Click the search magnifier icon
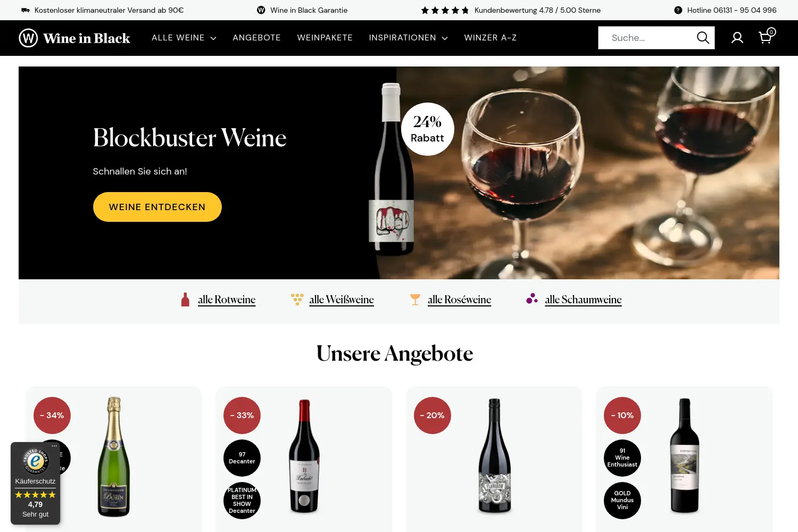Screen dimensions: 798x532 (x=703, y=38)
